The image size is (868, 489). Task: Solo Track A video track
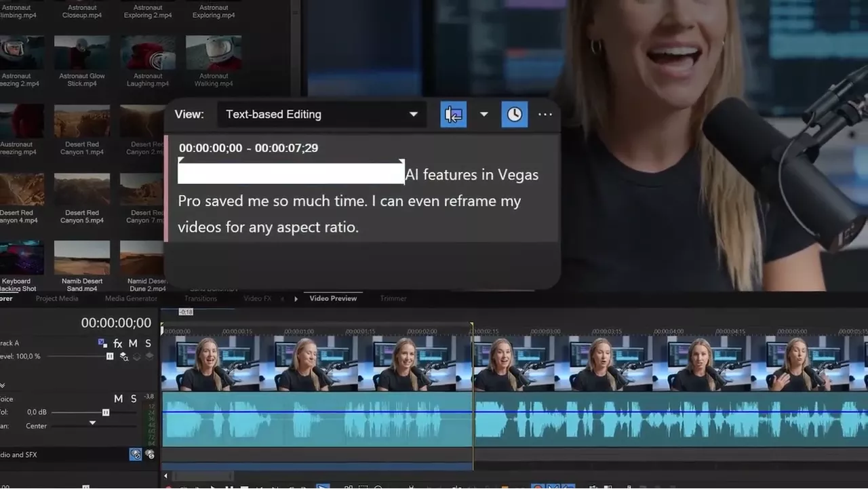pyautogui.click(x=148, y=343)
